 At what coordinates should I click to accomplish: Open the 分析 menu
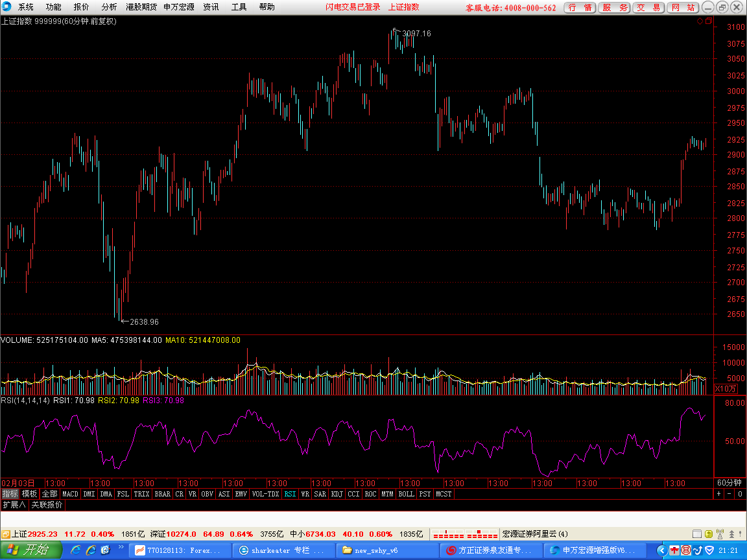tap(109, 7)
